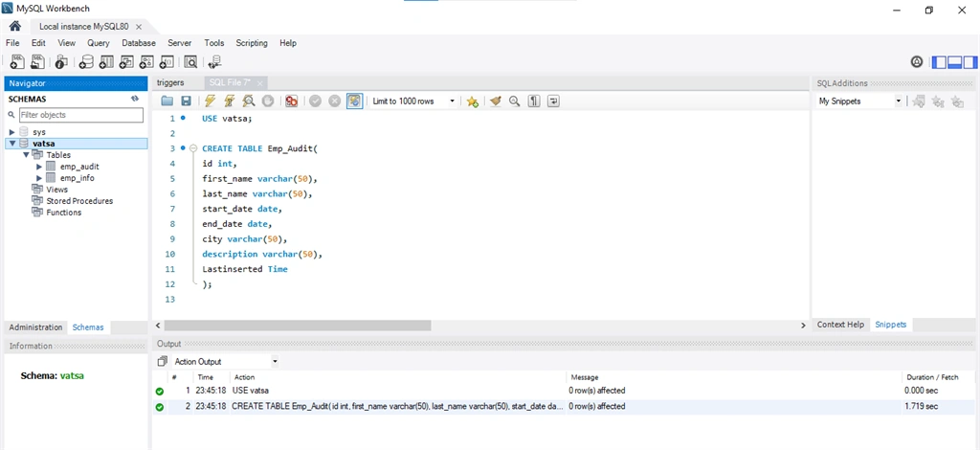
Task: Execute the SQL script with lightning bolt icon
Action: click(210, 101)
